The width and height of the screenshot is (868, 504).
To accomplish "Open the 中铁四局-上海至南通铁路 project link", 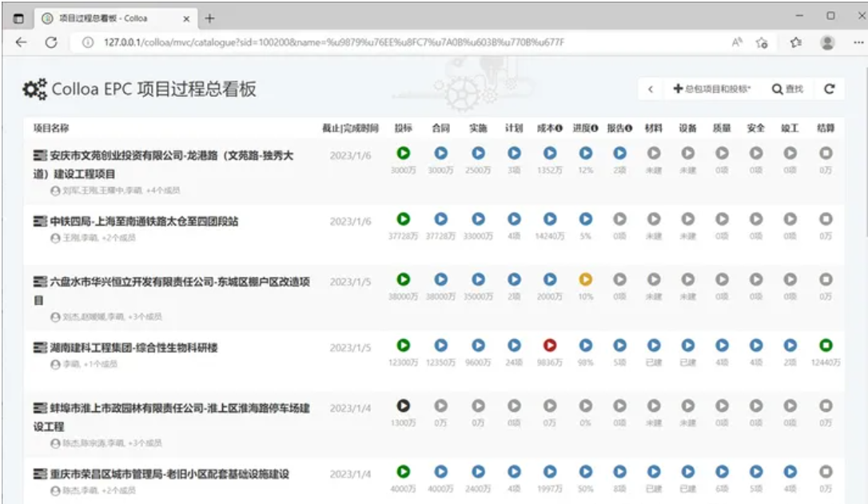I will pyautogui.click(x=144, y=221).
